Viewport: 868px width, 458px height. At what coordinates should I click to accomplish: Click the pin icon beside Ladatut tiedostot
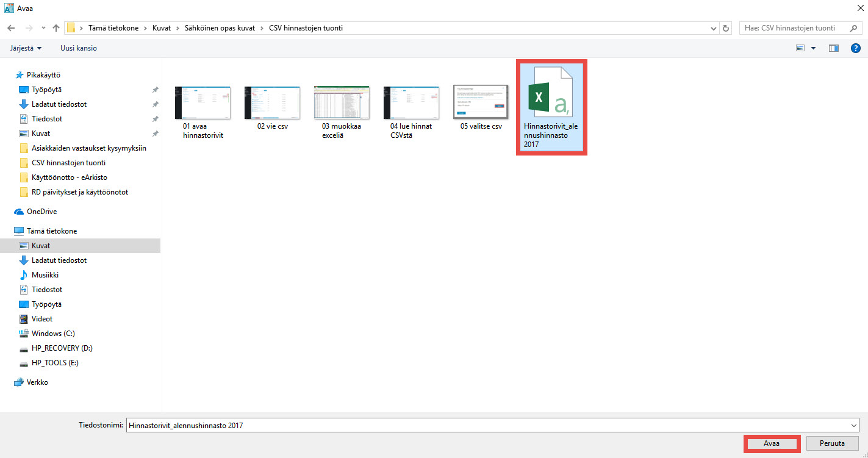pyautogui.click(x=155, y=104)
